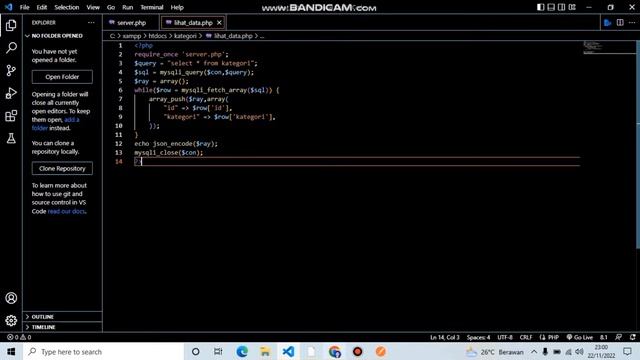This screenshot has width=640, height=360.
Task: Click the notifications bell in status bar
Action: tap(632, 337)
